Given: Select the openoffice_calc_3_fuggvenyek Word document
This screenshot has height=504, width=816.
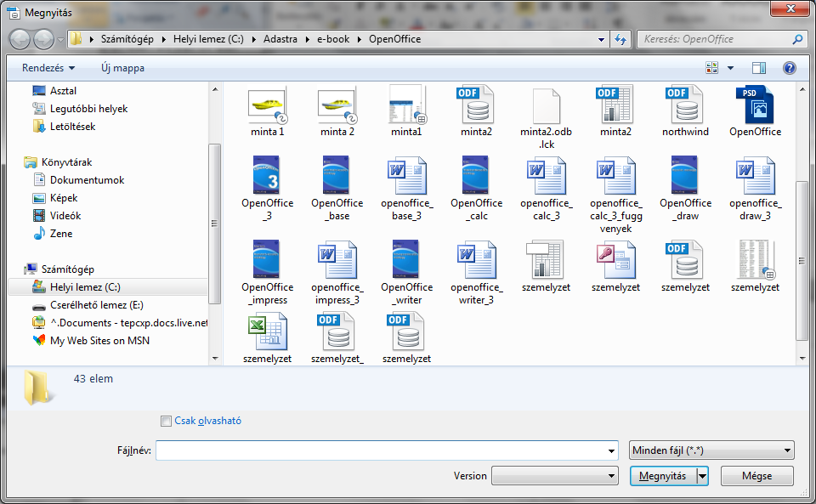Looking at the screenshot, I should [x=615, y=195].
